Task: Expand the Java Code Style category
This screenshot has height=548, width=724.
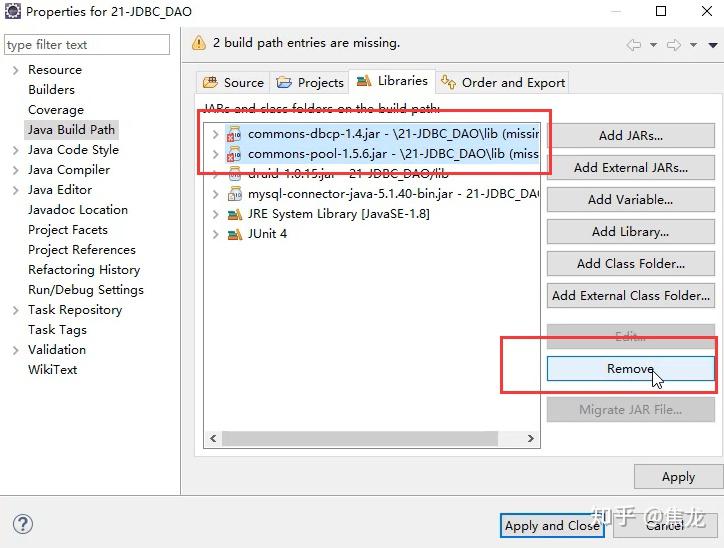Action: (16, 151)
